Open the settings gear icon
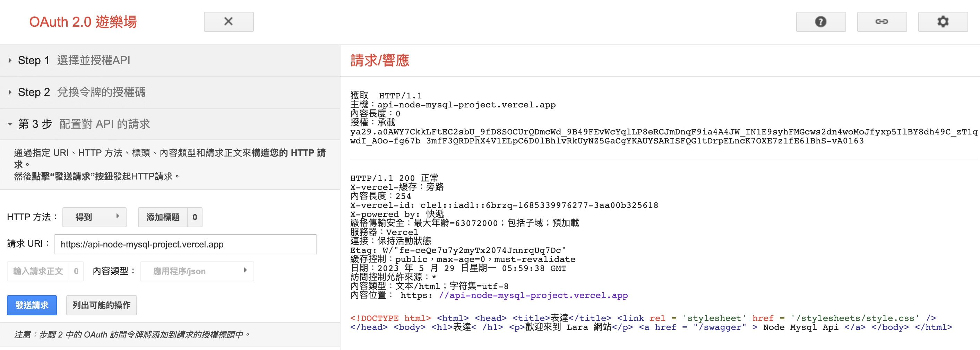This screenshot has width=980, height=350. [942, 22]
